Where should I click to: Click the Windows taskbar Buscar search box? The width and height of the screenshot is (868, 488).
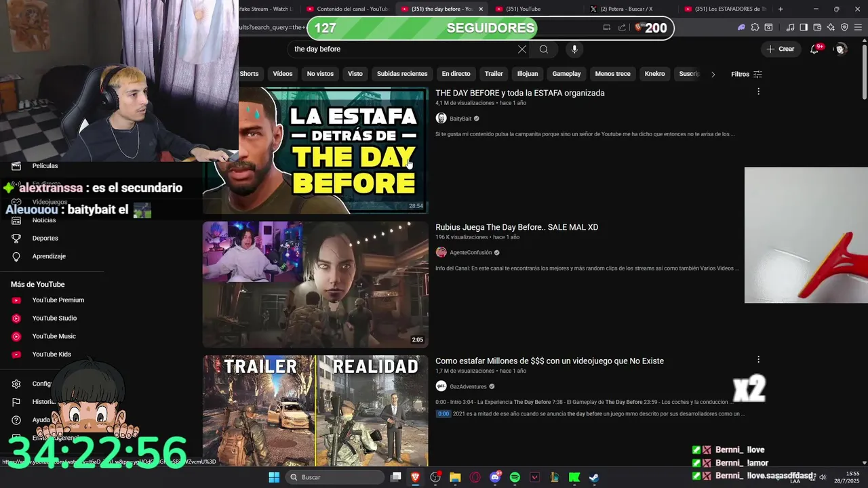tap(335, 477)
